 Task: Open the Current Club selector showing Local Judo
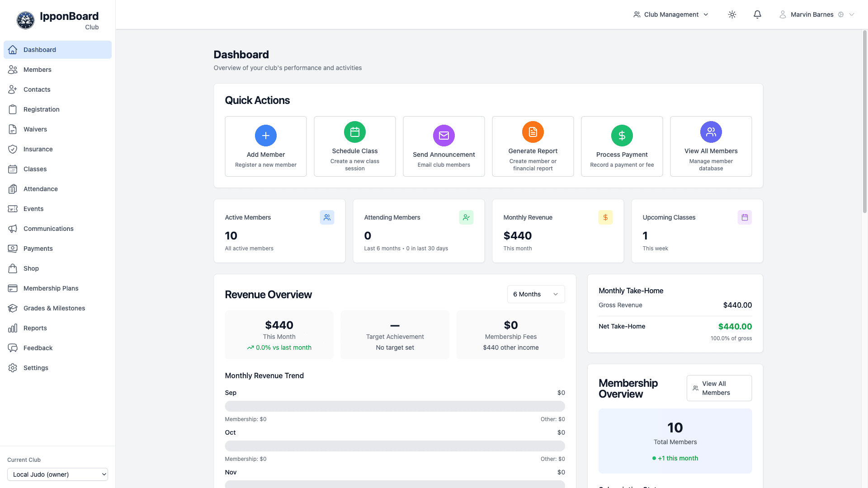pos(57,474)
